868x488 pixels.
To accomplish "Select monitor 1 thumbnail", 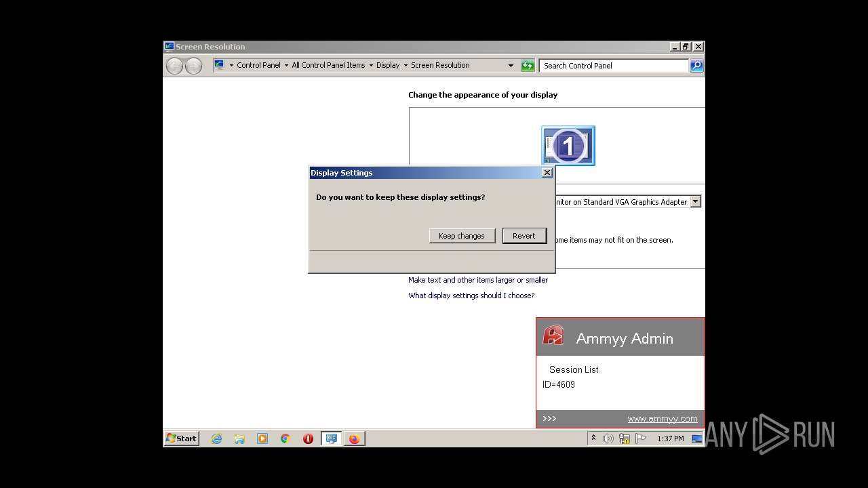I will tap(568, 145).
